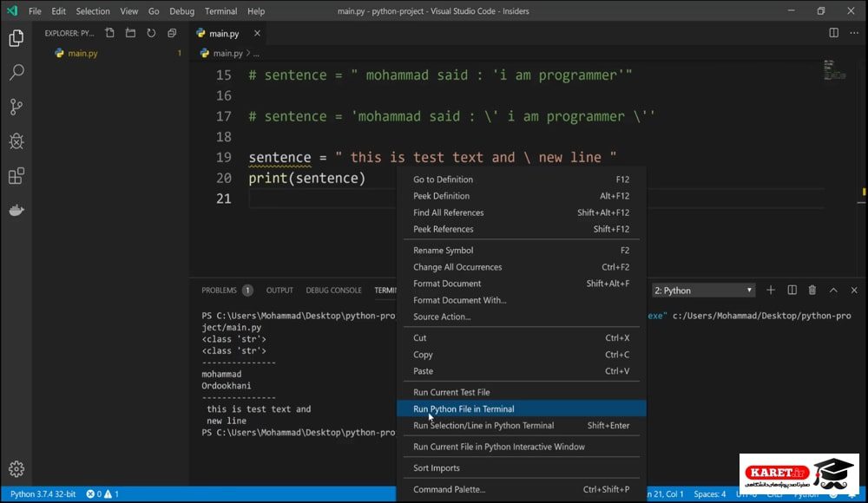Viewport: 868px width, 503px height.
Task: Switch to the Debug Console tab
Action: tap(333, 290)
